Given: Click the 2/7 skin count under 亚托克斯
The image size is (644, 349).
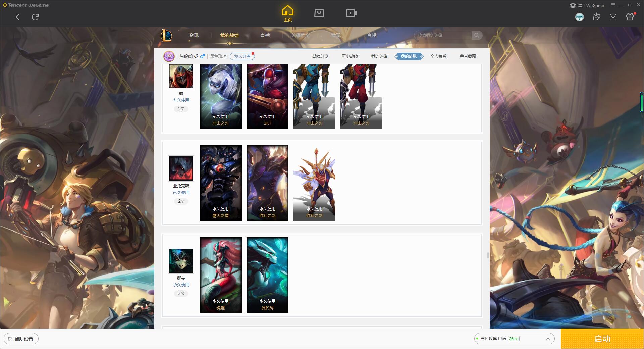Looking at the screenshot, I should point(181,201).
